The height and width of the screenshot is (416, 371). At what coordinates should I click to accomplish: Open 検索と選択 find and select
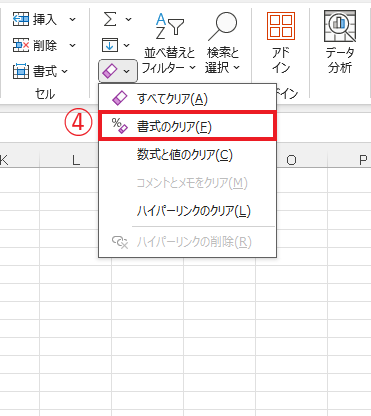click(222, 42)
